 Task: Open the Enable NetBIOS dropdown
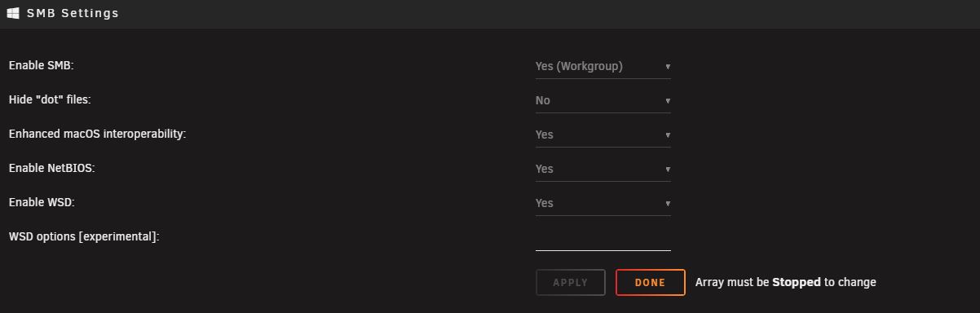(603, 169)
